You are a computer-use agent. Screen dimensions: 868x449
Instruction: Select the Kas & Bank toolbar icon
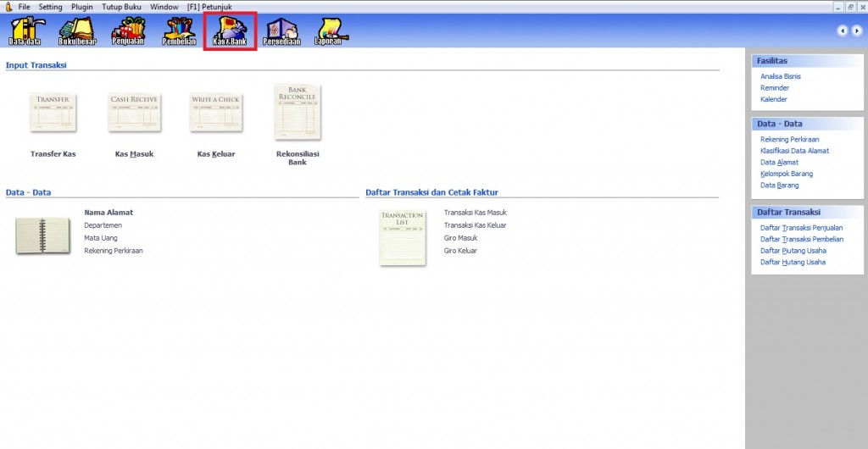pos(230,30)
